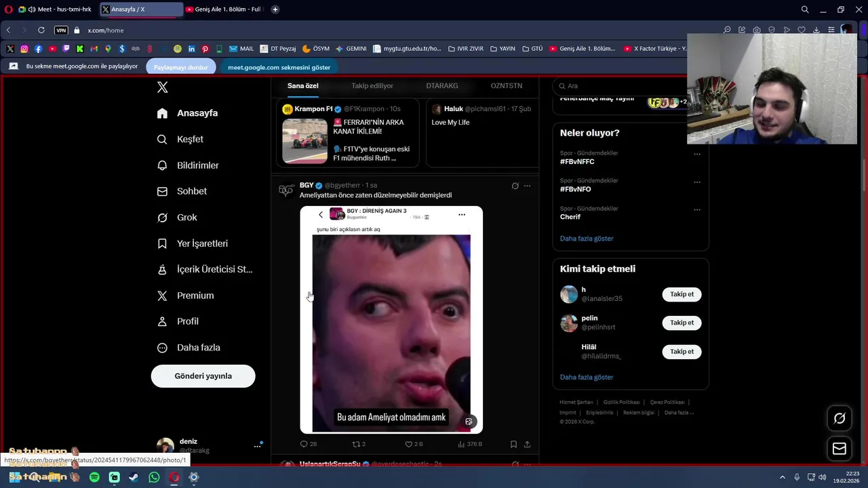
Task: Open İçerik Üreticisi Stüdyosu item
Action: coord(204,269)
